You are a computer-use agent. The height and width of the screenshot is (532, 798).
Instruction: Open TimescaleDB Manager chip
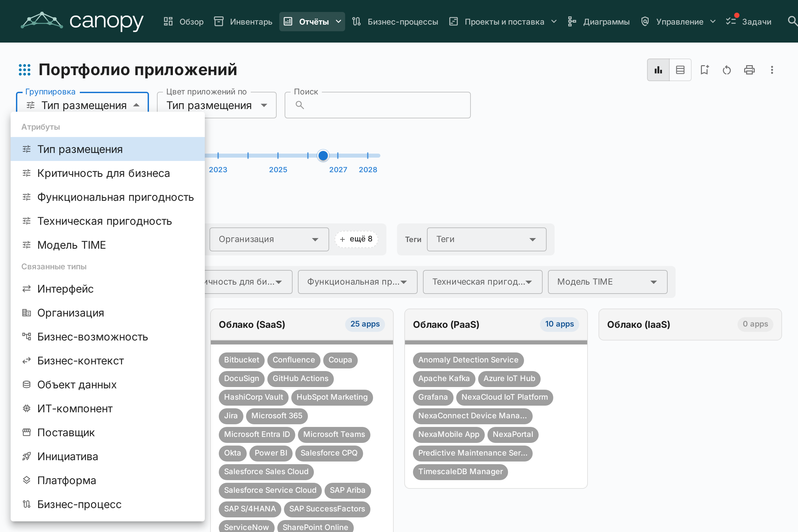pos(461,472)
